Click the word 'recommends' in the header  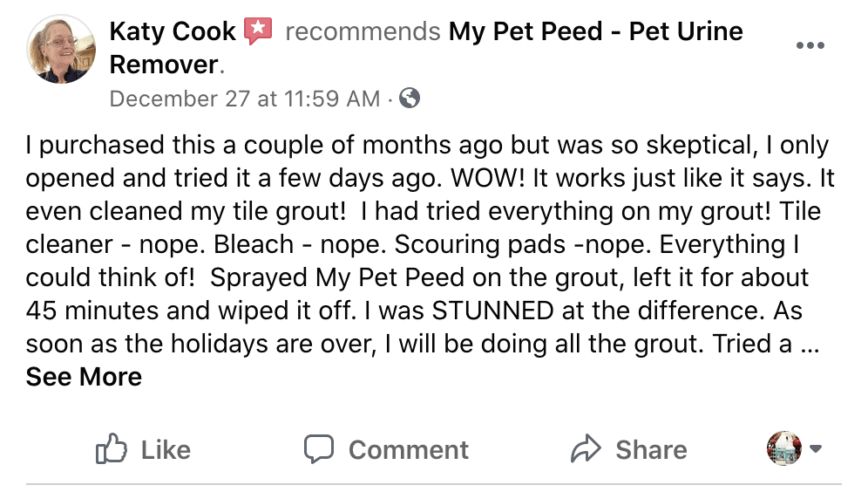click(363, 32)
